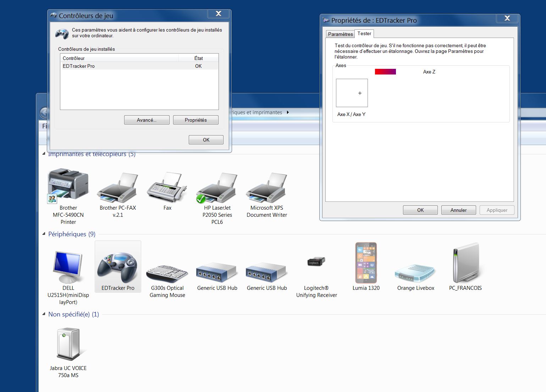Image resolution: width=546 pixels, height=392 pixels.
Task: Select the EDTracker Pro row in controller list
Action: (139, 66)
